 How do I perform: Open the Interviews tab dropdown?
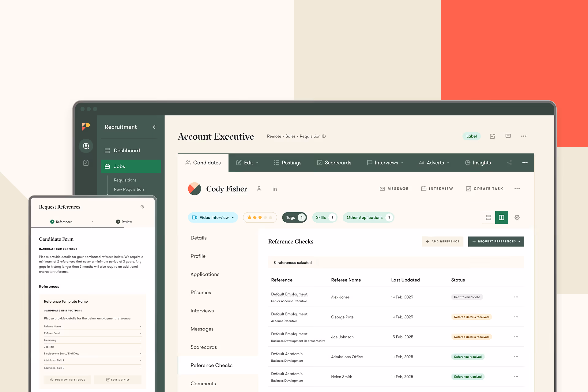385,163
